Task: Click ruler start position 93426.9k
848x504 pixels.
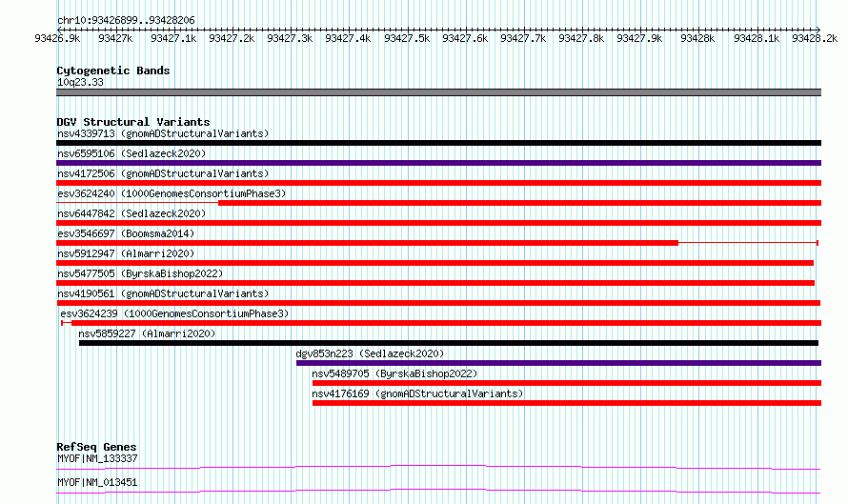Action: click(57, 38)
